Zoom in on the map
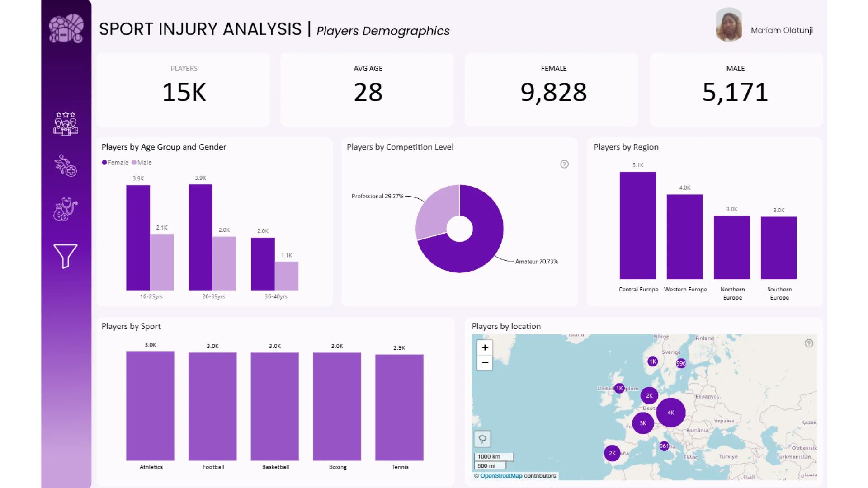The height and width of the screenshot is (488, 868). [x=485, y=347]
